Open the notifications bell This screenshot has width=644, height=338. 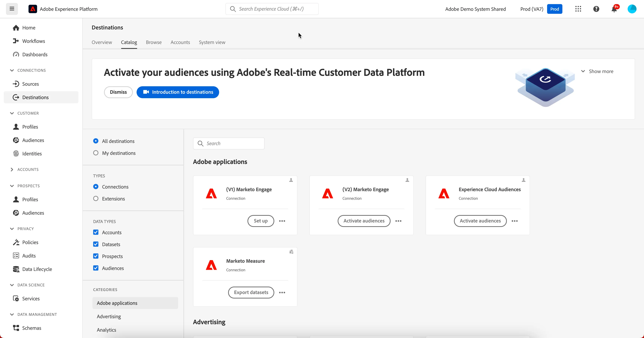614,9
